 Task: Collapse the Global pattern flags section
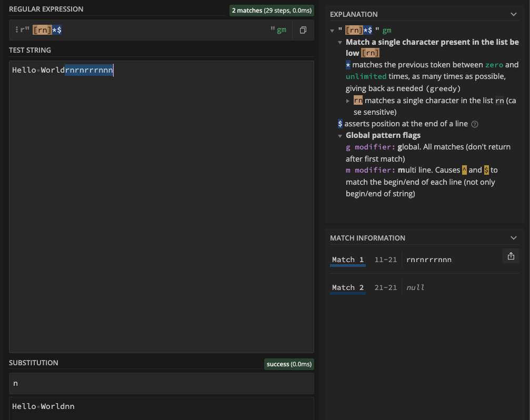(341, 135)
